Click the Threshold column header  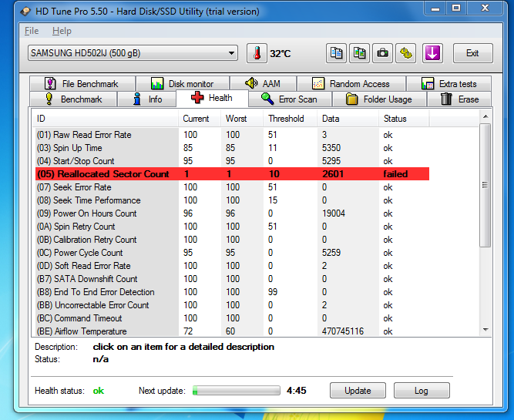(x=290, y=119)
